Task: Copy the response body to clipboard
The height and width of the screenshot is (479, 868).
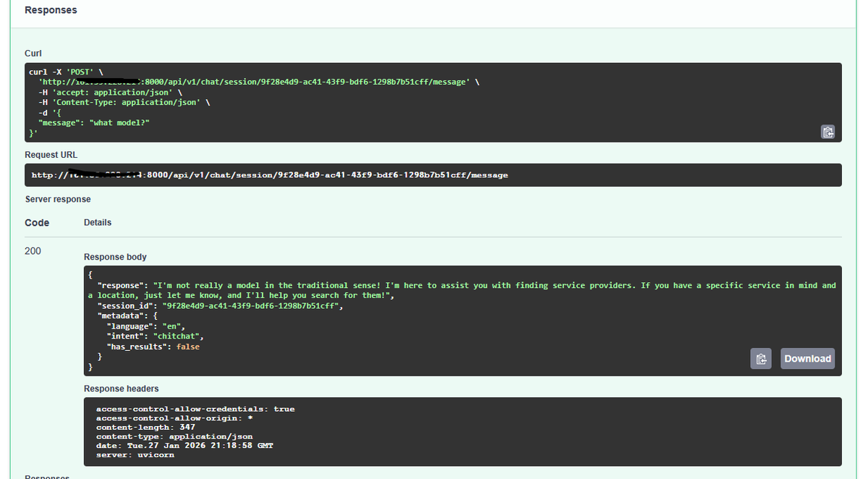Action: (760, 359)
